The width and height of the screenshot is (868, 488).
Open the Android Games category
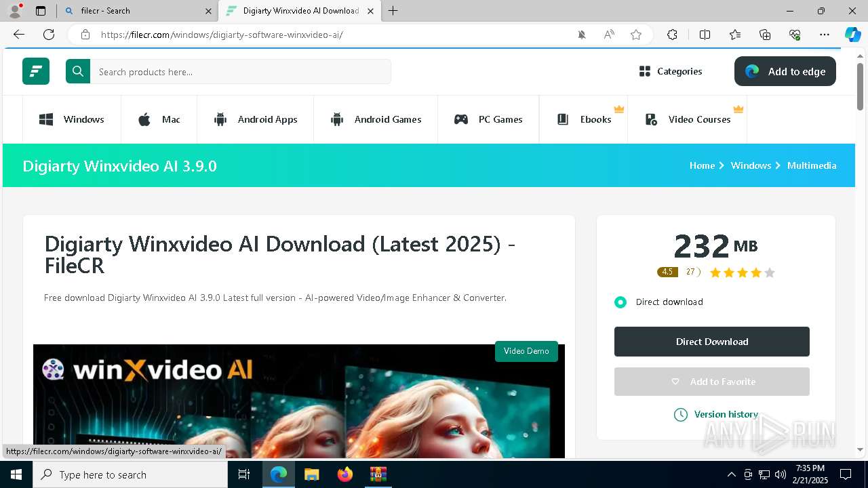376,119
